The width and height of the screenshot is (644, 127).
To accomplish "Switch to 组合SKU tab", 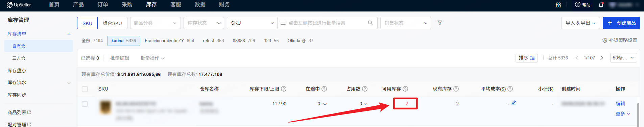I will pyautogui.click(x=112, y=23).
